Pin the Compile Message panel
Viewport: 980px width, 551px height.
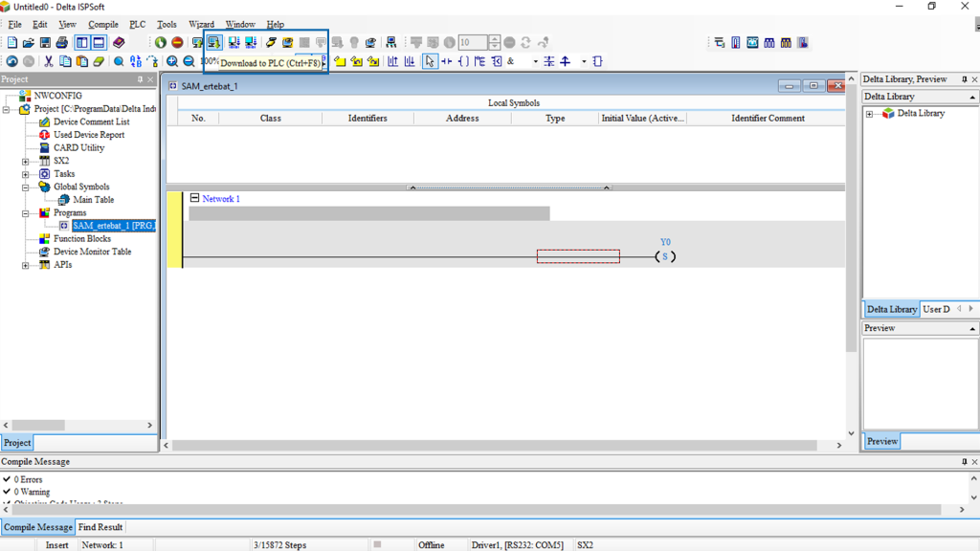965,462
